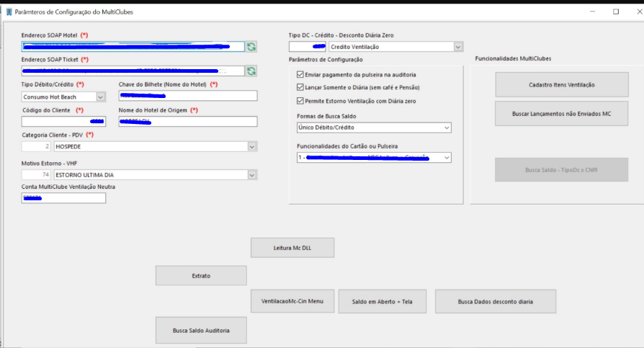The height and width of the screenshot is (348, 644).
Task: Click Conta MultiClube Ventilação Neutra field
Action: coord(63,198)
